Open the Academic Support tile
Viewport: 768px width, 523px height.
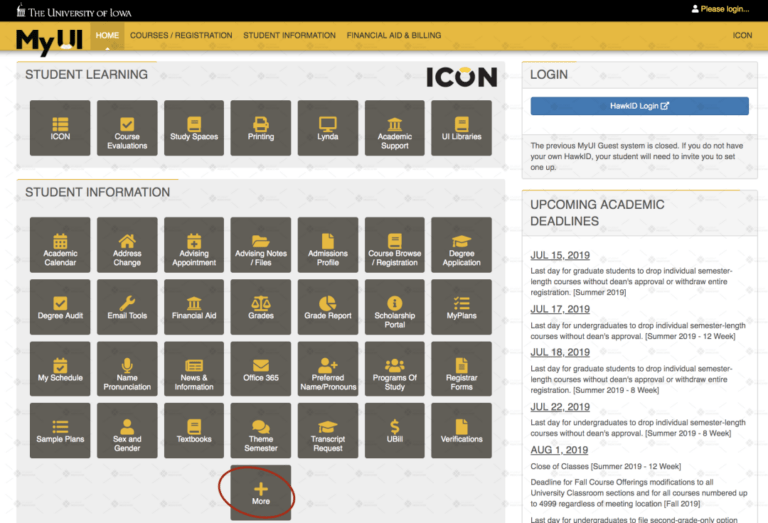tap(395, 128)
